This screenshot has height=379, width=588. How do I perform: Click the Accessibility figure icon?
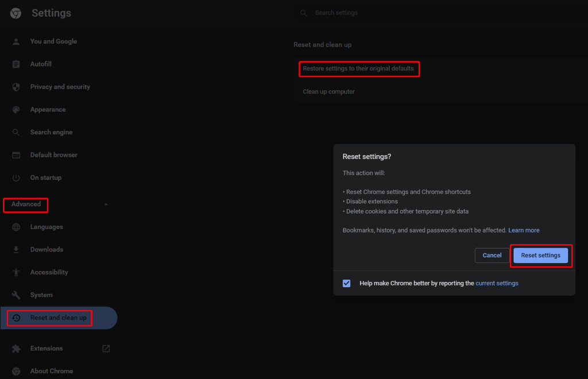(16, 273)
